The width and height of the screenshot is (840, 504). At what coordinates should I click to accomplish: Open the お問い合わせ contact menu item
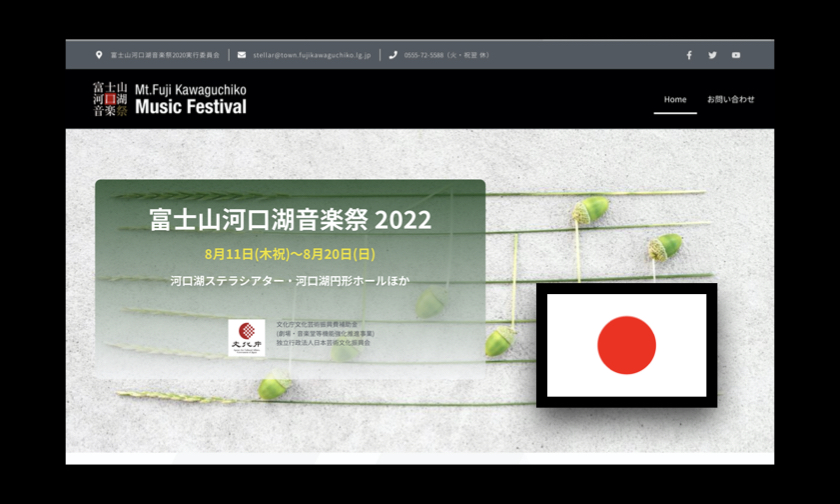click(x=730, y=99)
